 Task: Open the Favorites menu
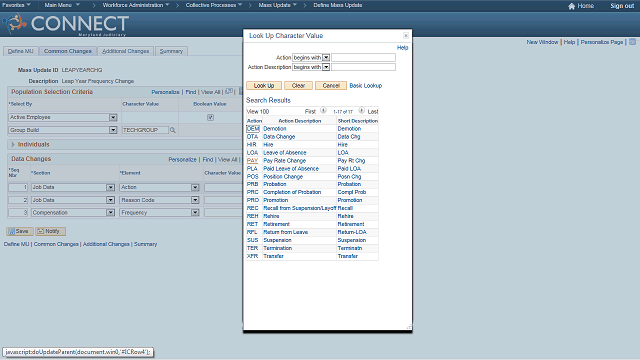(16, 5)
